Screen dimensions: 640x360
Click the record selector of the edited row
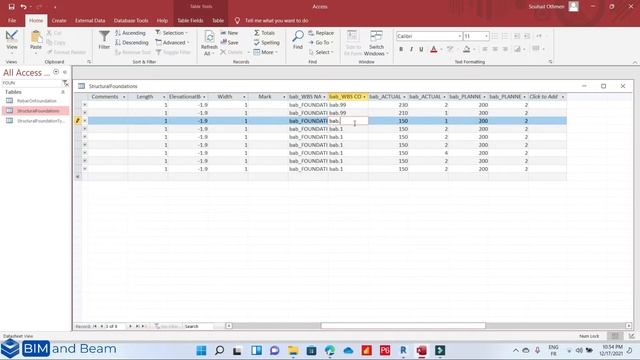coord(78,121)
